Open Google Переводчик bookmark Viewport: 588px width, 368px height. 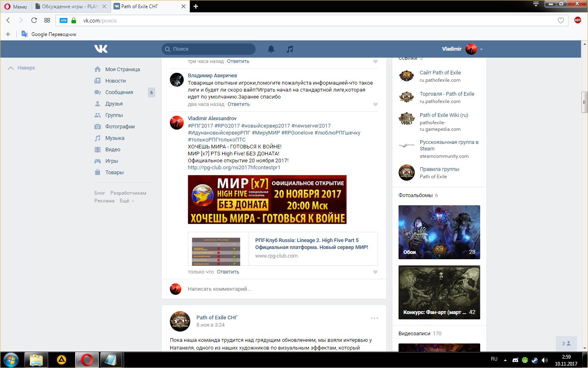coord(49,34)
